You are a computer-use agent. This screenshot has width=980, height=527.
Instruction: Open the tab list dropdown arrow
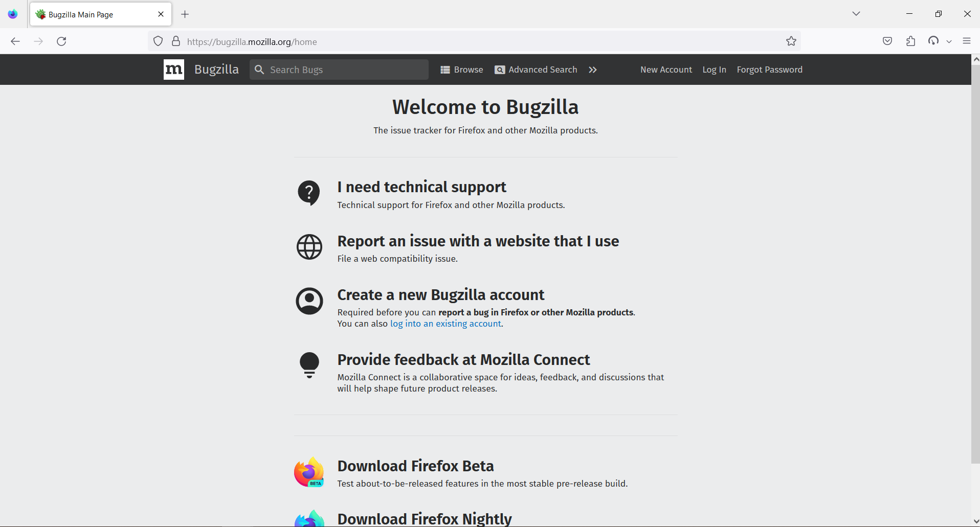pyautogui.click(x=856, y=13)
